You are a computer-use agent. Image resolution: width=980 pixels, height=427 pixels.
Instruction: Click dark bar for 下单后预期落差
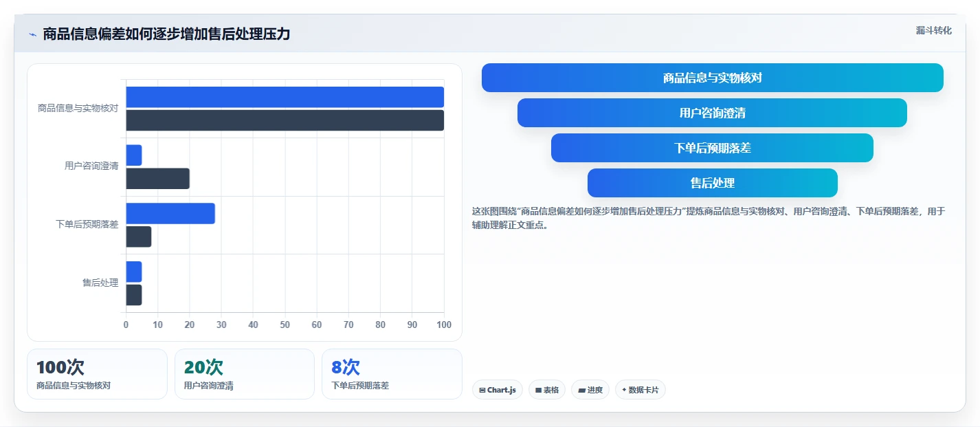click(x=139, y=237)
